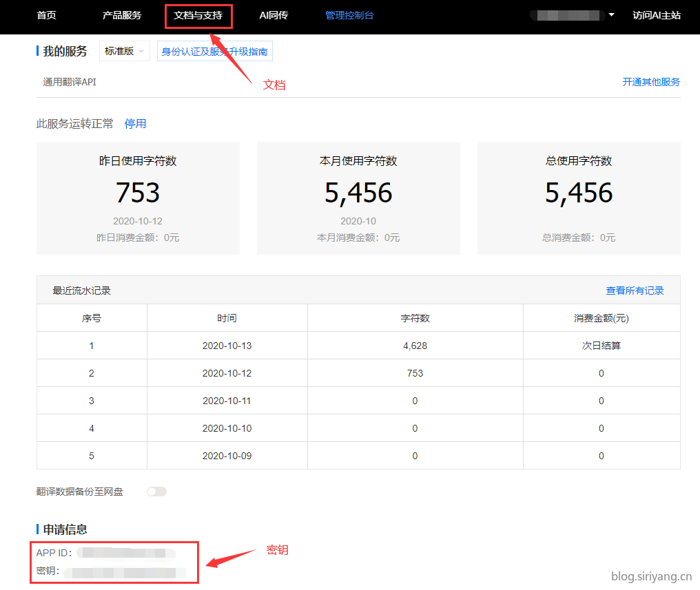Go to the AI同传 page

coord(274,15)
